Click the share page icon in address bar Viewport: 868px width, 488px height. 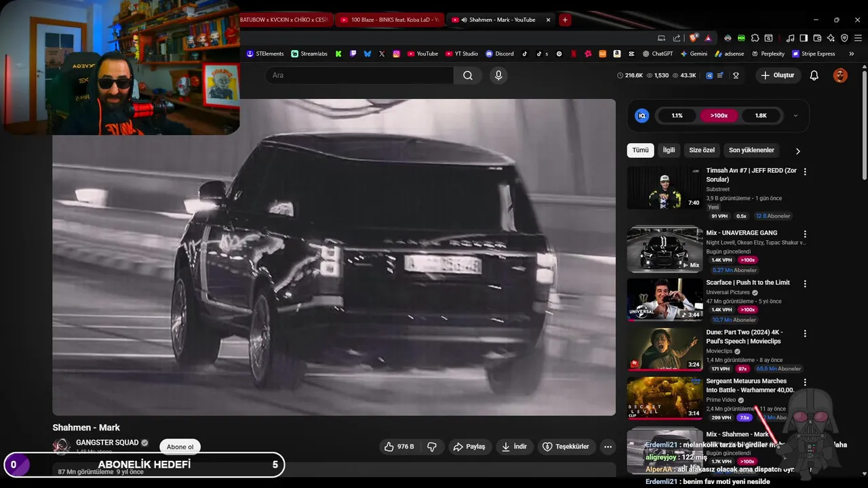point(677,39)
